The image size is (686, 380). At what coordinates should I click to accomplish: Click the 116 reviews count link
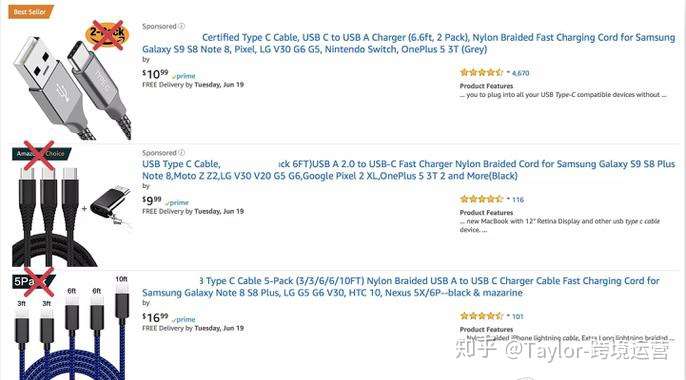(518, 199)
